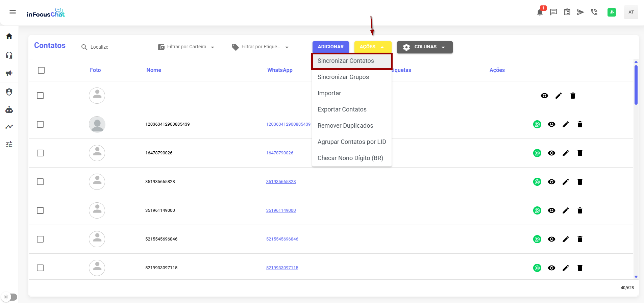Click the robot chatbot icon in sidebar

(x=9, y=110)
